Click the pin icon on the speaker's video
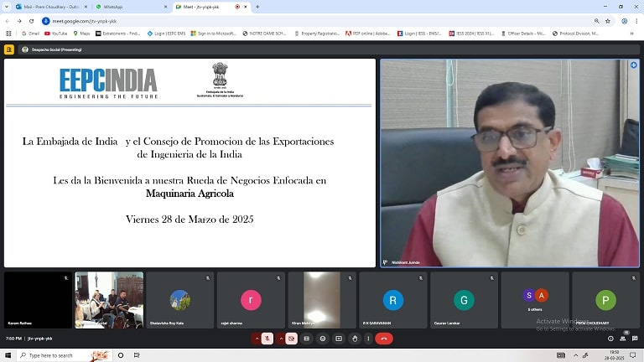Viewport: 644px width, 362px height. 385,262
